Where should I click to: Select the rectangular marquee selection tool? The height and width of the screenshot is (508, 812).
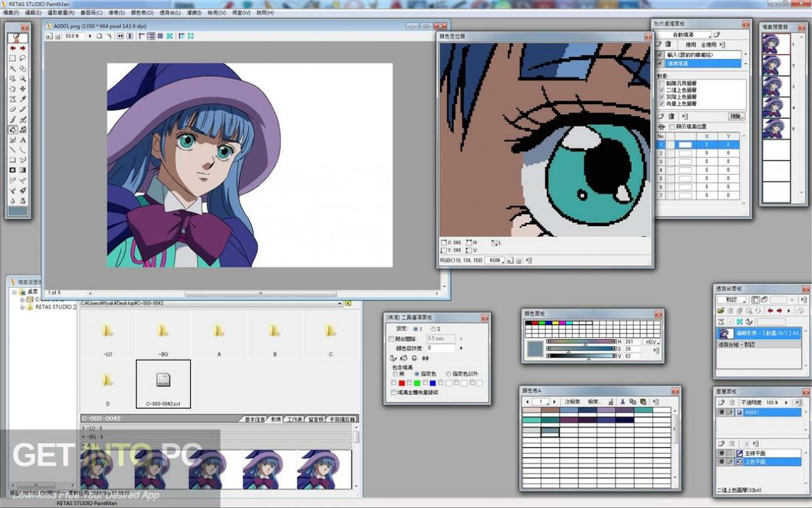pyautogui.click(x=12, y=58)
